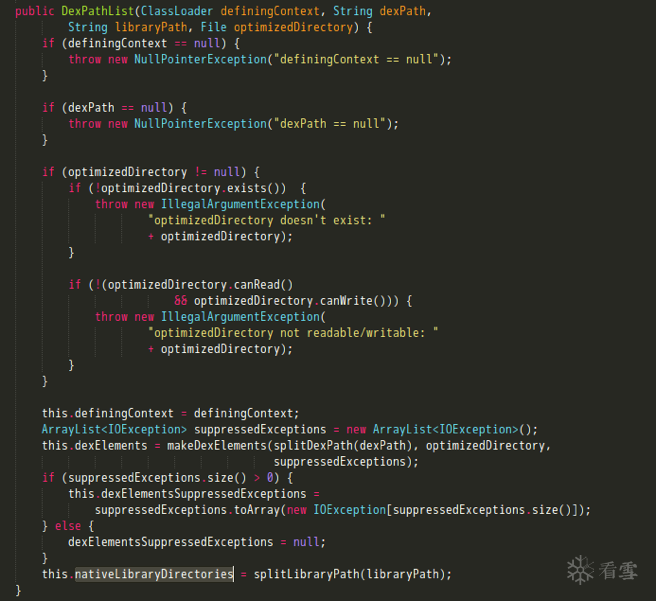Click the first 'IllegalArgumentException' after the exists() check
Screen dimensions: 656x601
point(240,204)
